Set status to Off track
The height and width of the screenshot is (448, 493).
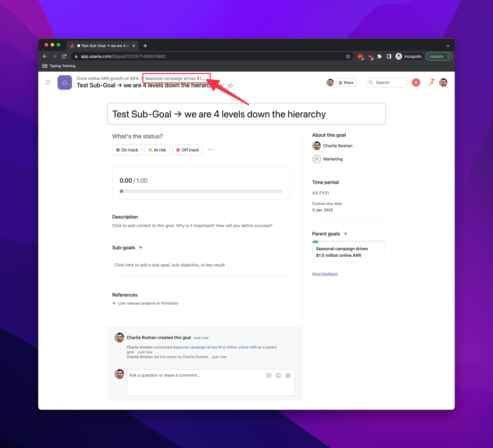click(187, 150)
